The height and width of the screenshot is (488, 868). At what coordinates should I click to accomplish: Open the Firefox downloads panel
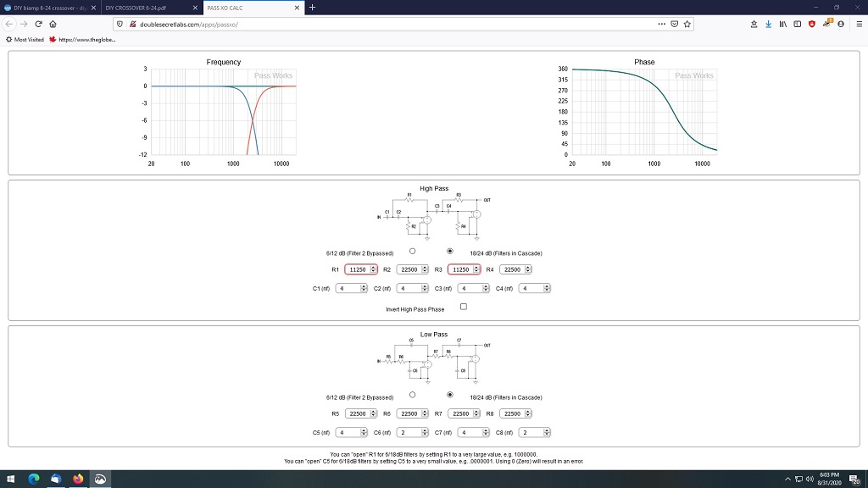768,24
